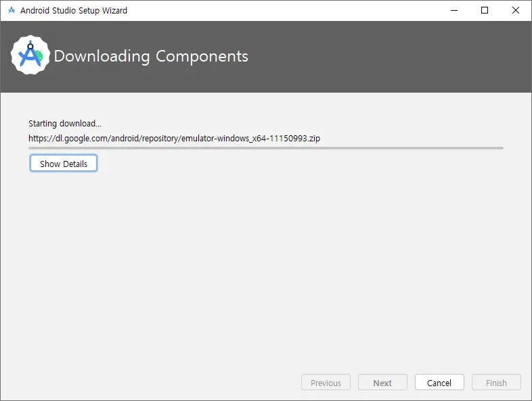
Task: Go back with the Previous button
Action: coord(326,382)
